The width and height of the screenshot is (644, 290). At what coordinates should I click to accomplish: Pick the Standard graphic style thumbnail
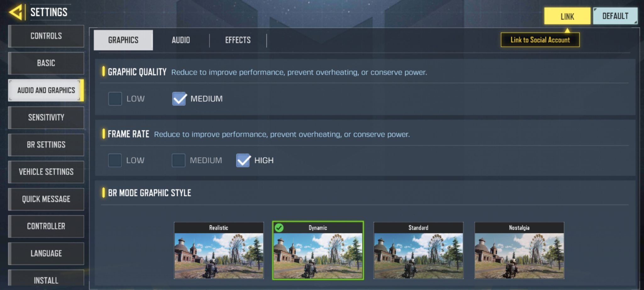pos(418,250)
